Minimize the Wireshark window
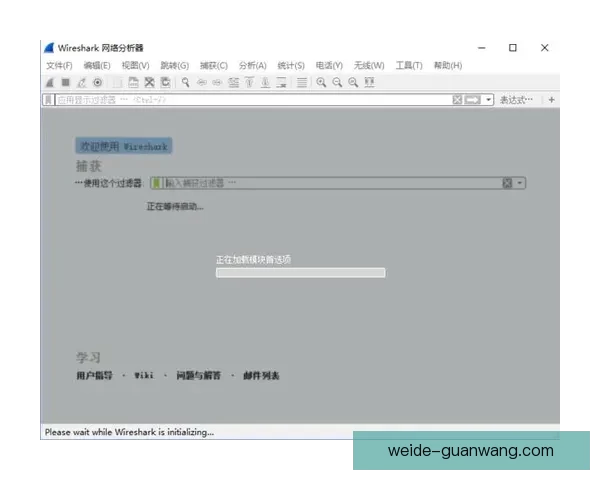This screenshot has height=480, width=600. [482, 48]
